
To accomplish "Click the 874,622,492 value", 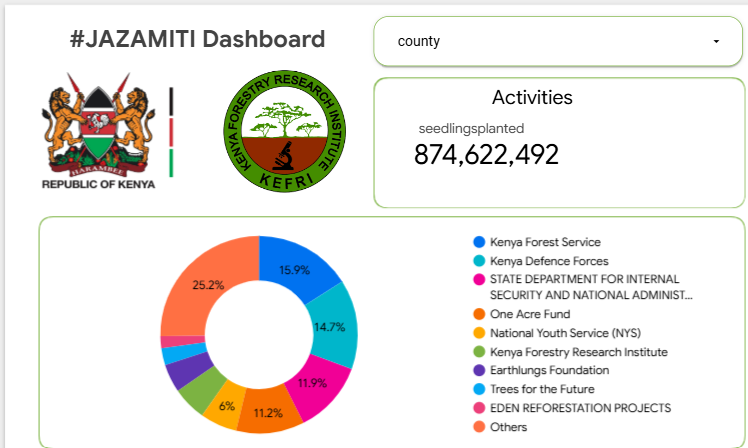I will tap(486, 155).
